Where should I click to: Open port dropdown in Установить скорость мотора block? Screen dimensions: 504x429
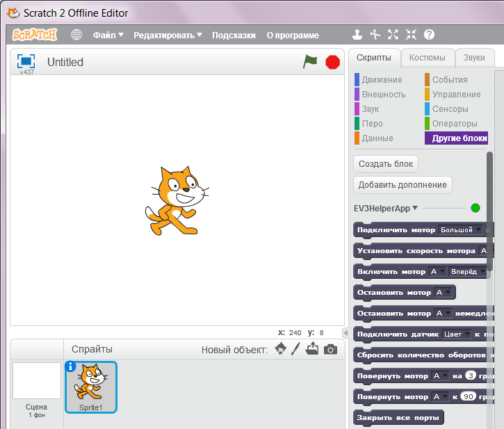coord(485,251)
